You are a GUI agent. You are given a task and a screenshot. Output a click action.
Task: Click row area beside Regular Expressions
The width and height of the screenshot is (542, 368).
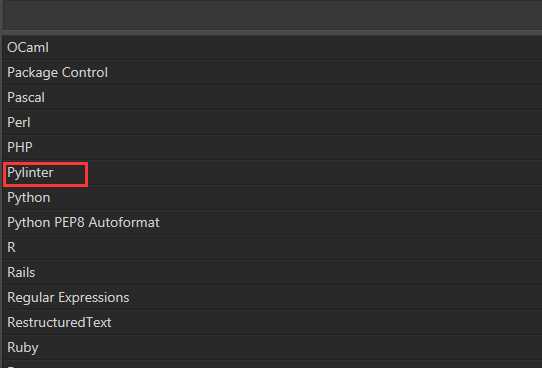pos(335,298)
